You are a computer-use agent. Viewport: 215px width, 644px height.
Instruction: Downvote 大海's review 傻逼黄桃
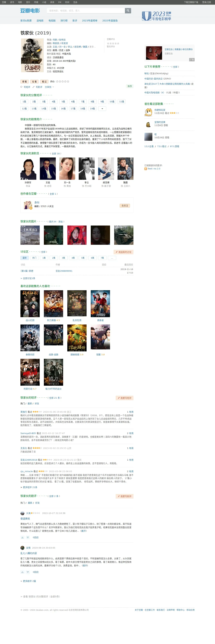tap(28, 538)
